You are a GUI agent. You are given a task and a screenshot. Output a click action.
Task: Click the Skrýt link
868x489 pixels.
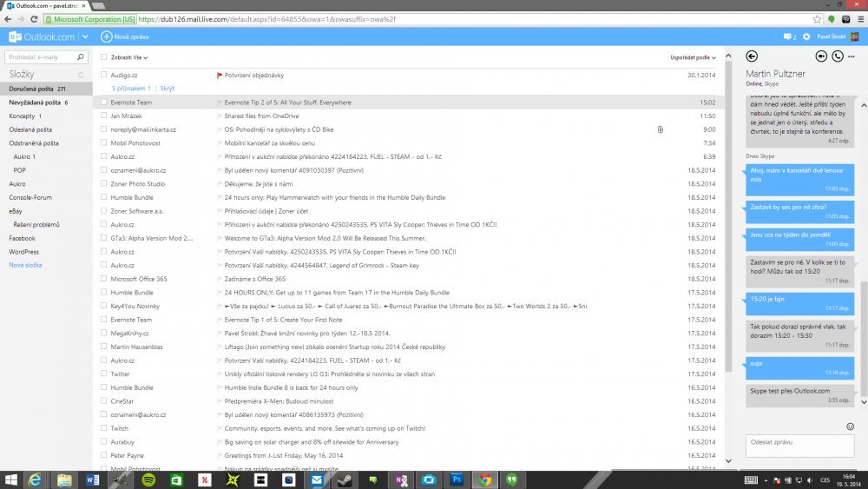[168, 88]
